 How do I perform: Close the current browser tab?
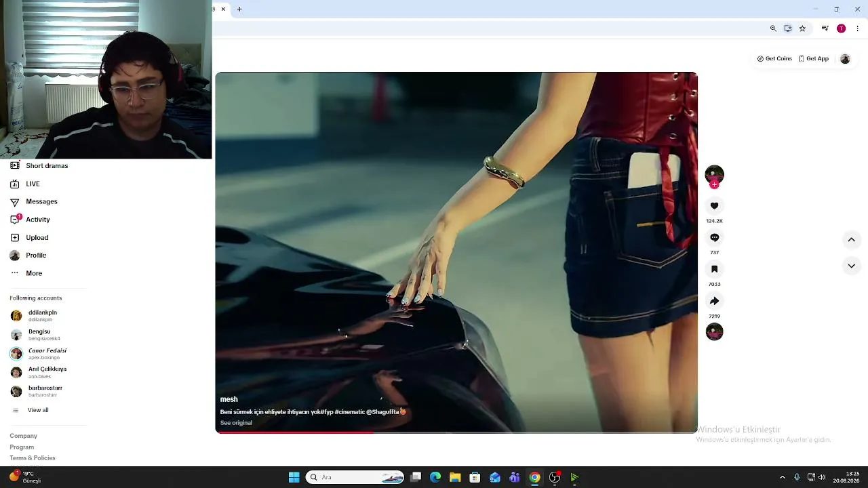223,9
